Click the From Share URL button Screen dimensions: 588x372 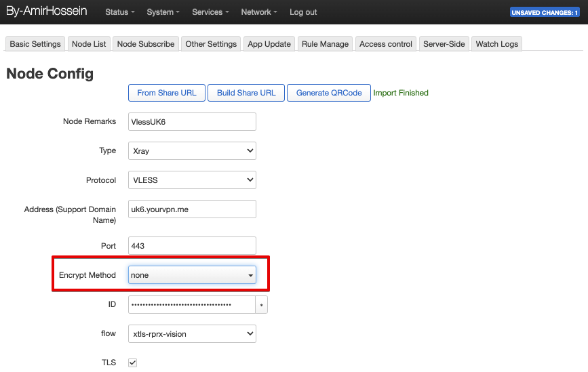coord(167,93)
